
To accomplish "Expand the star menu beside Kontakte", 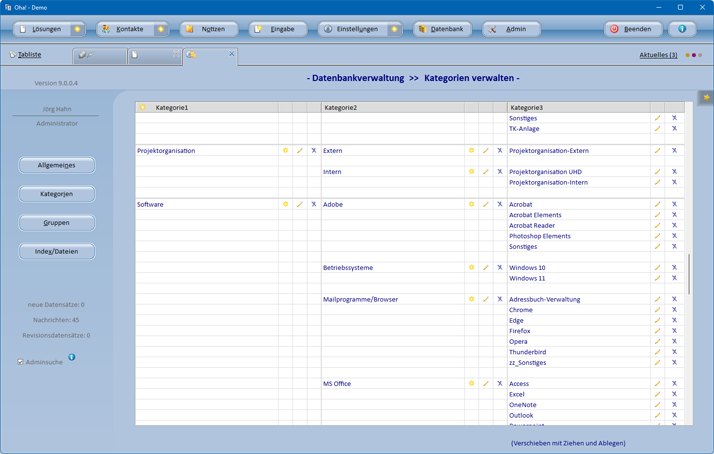I will click(x=160, y=29).
